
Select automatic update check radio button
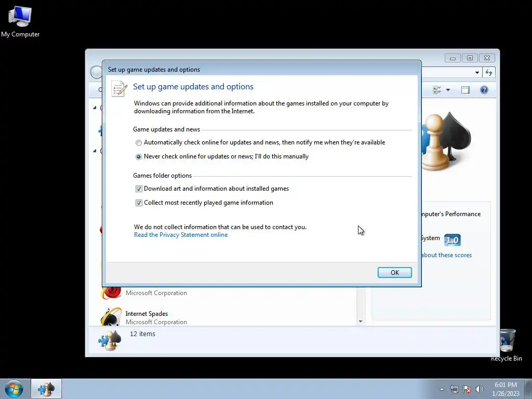click(x=138, y=143)
